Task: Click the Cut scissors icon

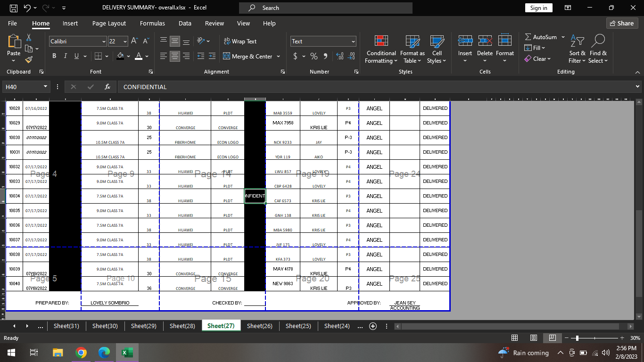Action: [29, 37]
